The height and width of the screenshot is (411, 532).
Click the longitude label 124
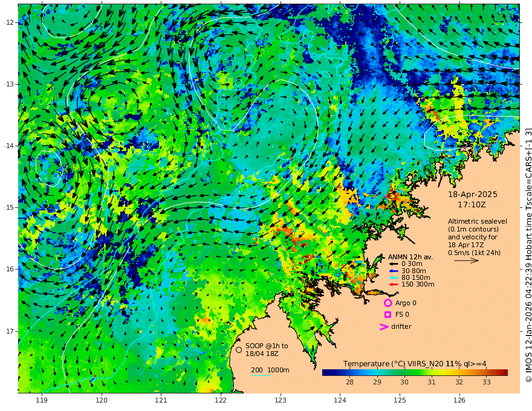[340, 400]
